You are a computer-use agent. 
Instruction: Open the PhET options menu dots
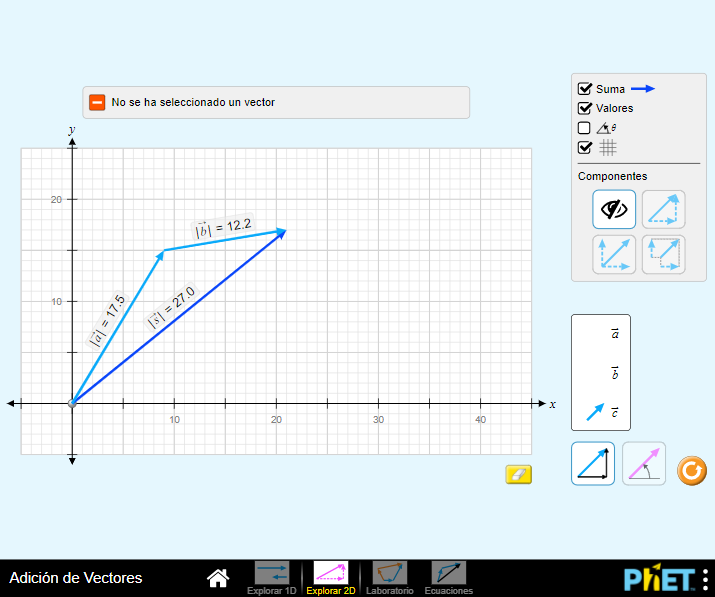705,579
